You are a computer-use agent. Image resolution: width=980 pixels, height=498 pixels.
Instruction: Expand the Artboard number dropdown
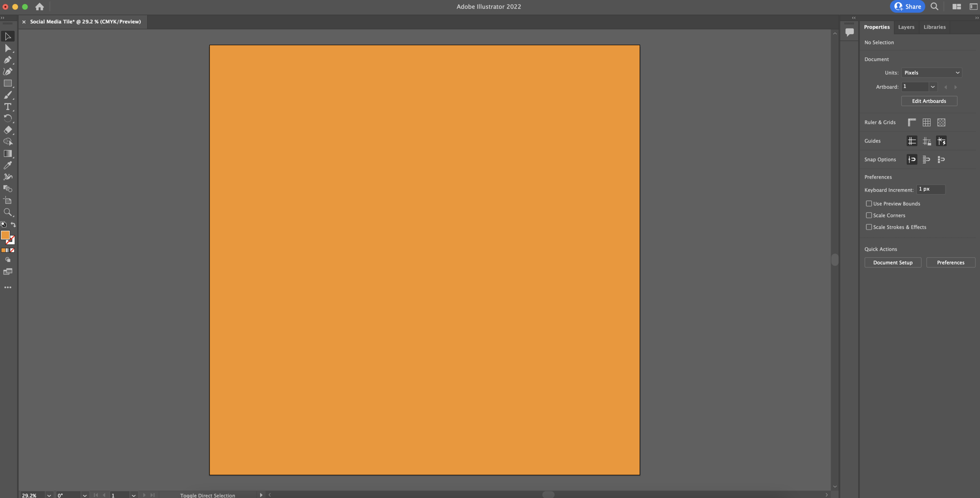click(x=933, y=87)
